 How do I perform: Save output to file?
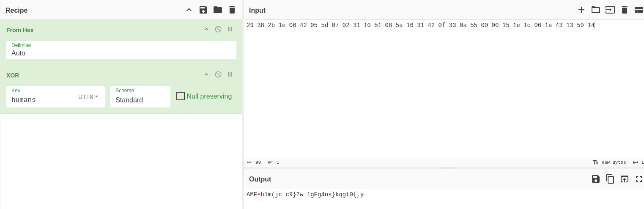tap(596, 179)
